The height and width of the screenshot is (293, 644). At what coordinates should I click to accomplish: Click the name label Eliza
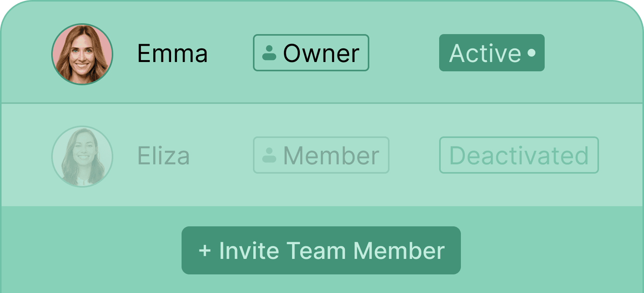164,155
